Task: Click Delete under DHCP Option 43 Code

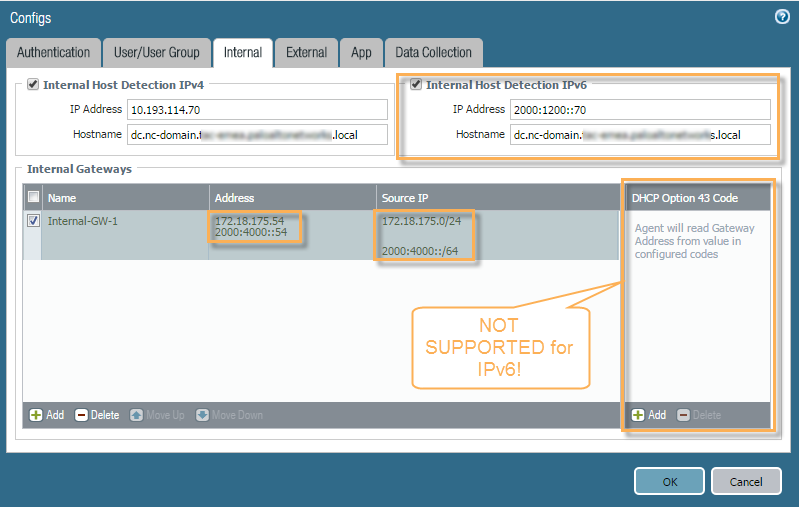Action: (x=684, y=415)
